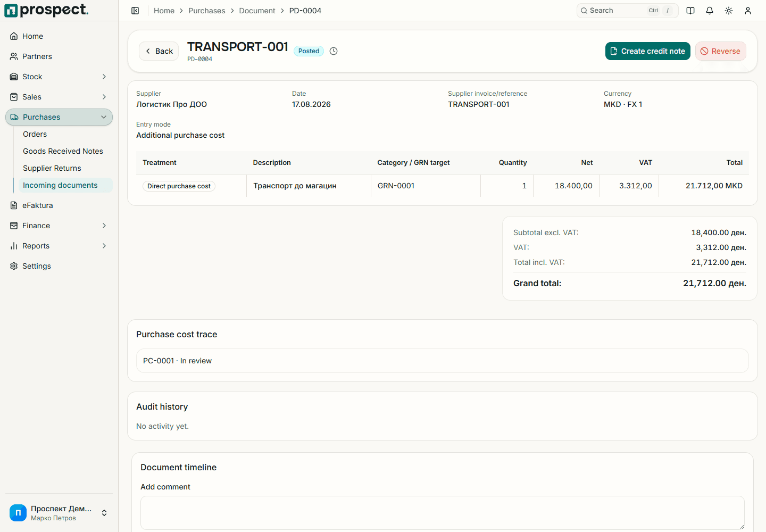This screenshot has height=532, width=766.
Task: Click the Audit history heading
Action: [x=162, y=406]
